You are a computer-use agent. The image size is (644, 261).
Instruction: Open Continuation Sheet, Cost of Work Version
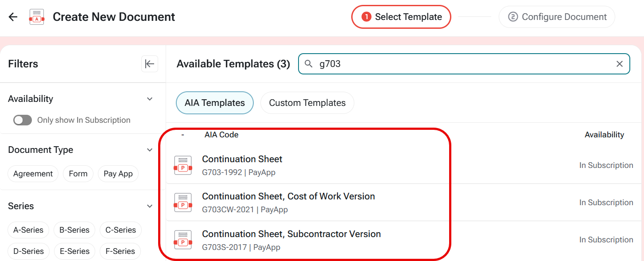click(288, 196)
